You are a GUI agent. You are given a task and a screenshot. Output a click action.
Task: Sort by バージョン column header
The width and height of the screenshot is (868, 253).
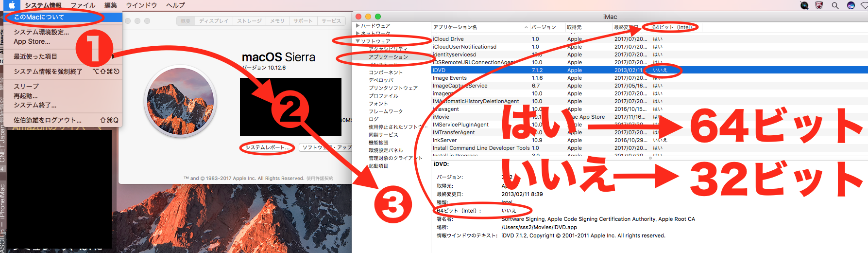[x=547, y=27]
